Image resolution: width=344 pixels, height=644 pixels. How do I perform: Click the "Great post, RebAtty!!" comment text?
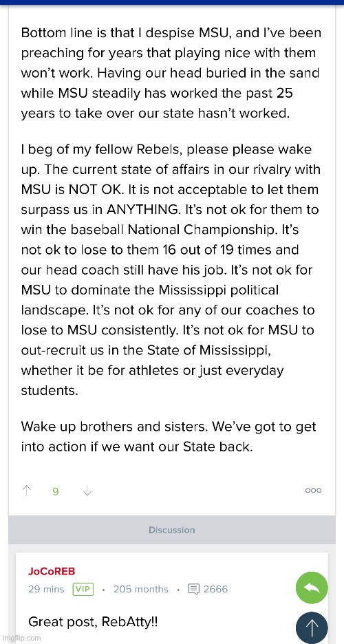point(93,622)
